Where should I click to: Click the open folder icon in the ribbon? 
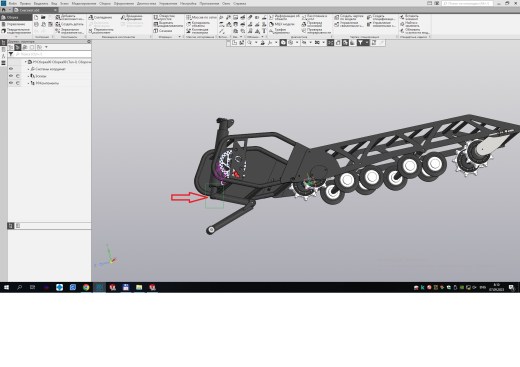tap(43, 17)
